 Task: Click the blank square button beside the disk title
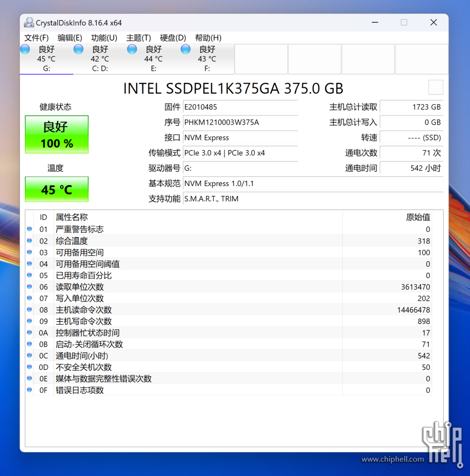[x=435, y=87]
